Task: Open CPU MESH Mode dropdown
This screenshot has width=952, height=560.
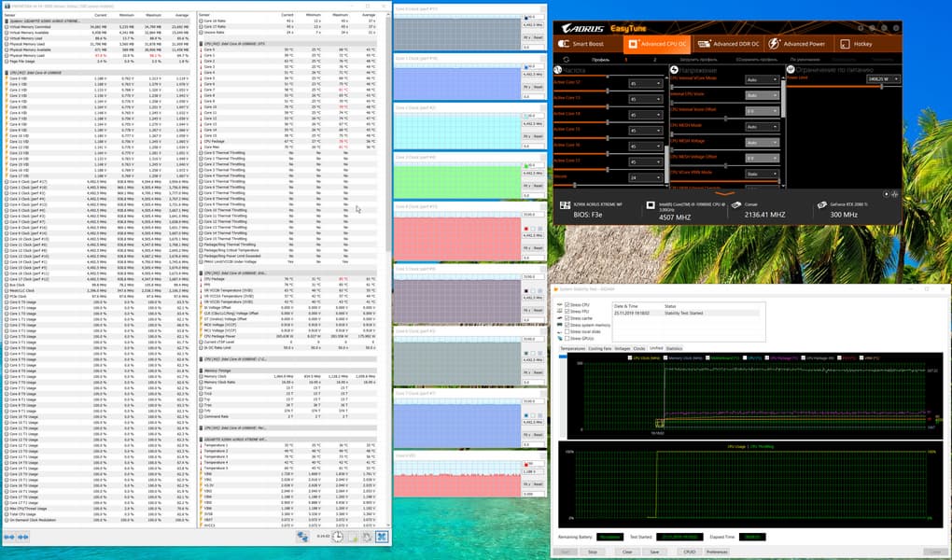Action: [762, 127]
